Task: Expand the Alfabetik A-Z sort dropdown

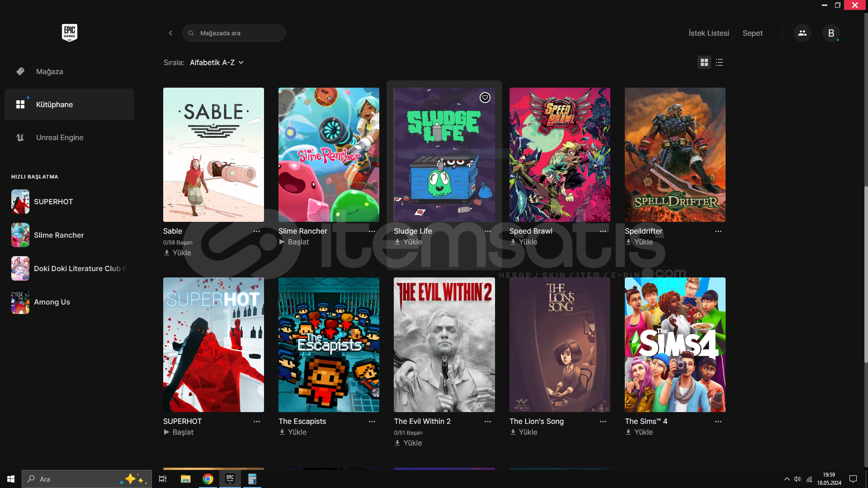Action: click(x=217, y=62)
